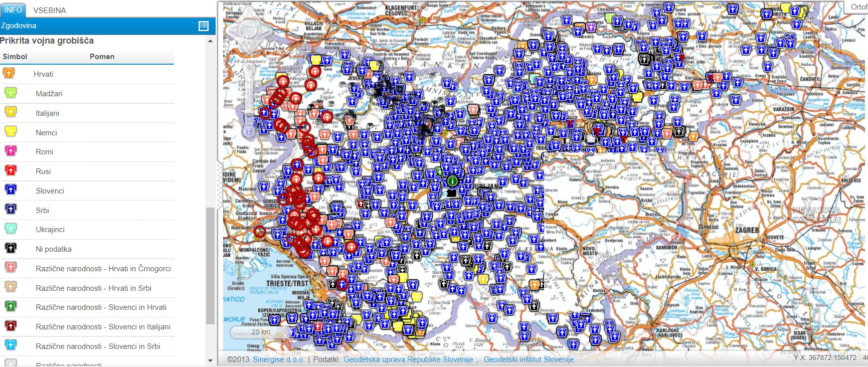Click the ČAKOVEC label on the map
This screenshot has height=367, width=868.
[x=810, y=79]
